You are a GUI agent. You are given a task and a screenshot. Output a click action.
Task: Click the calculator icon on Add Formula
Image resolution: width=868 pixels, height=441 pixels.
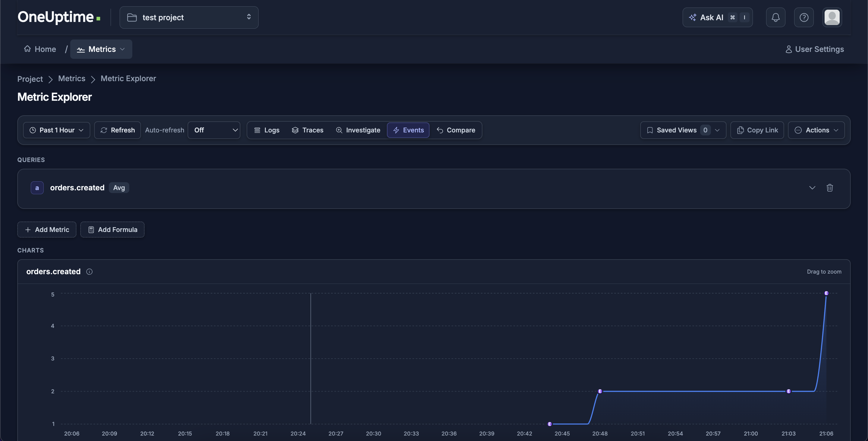coord(91,230)
